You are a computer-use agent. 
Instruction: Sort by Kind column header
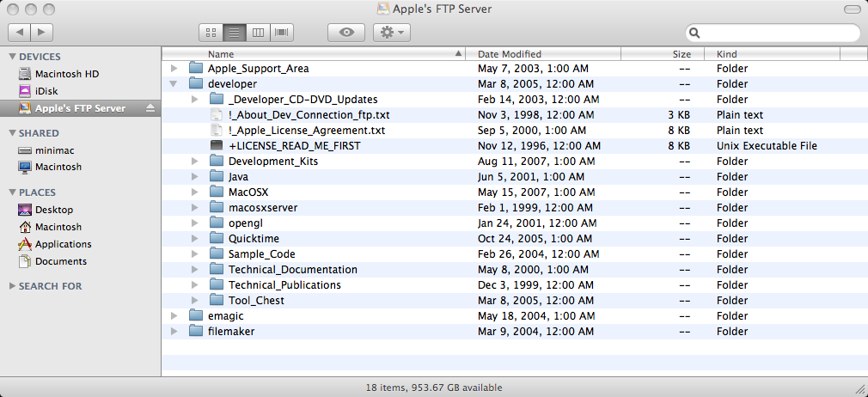point(773,54)
